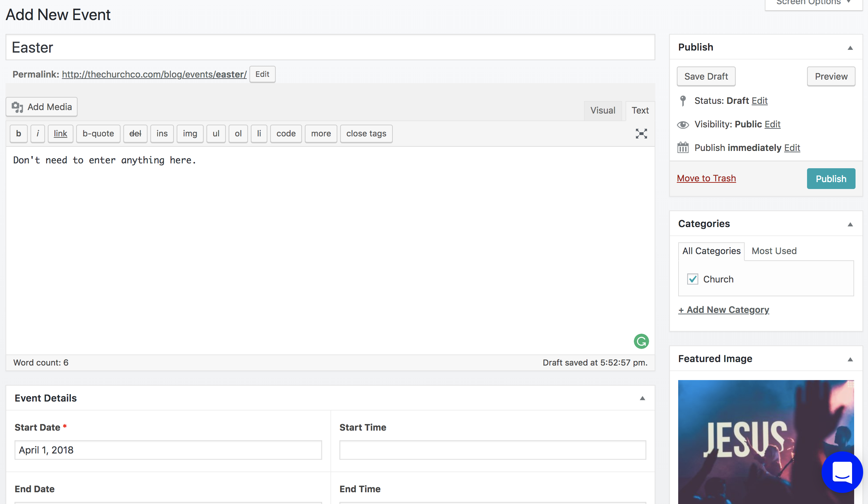
Task: Collapse the Publish panel
Action: tap(850, 47)
